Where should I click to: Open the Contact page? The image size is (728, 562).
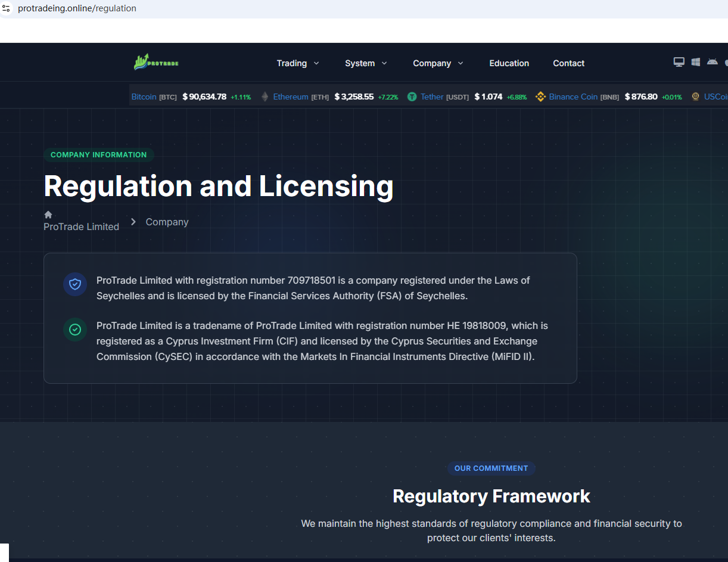[x=568, y=63]
